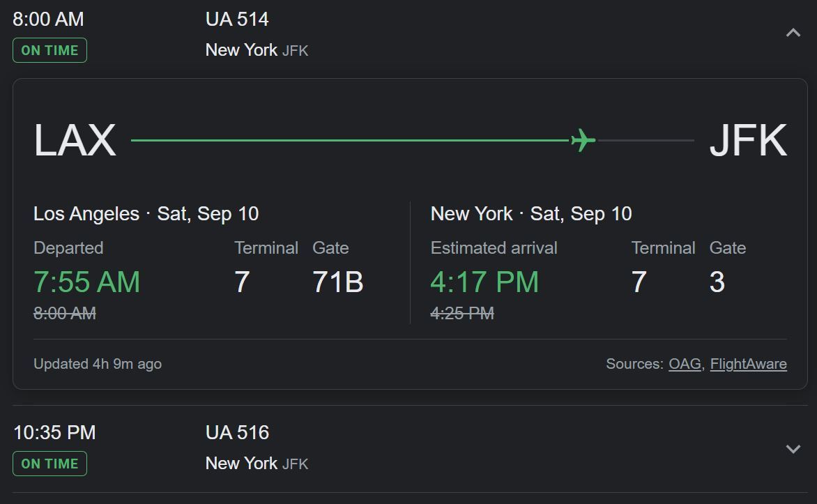Click the JFK destination airport code
Screen dimensions: 817x504
point(748,140)
